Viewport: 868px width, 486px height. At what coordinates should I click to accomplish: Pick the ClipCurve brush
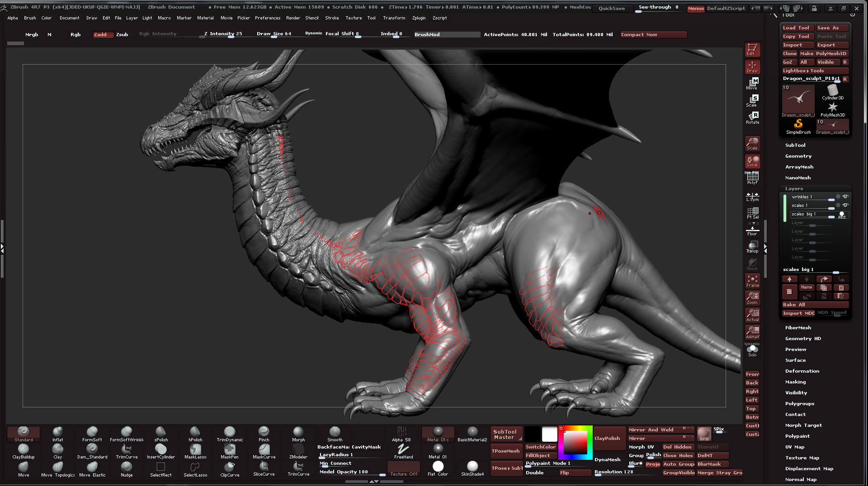click(x=230, y=469)
